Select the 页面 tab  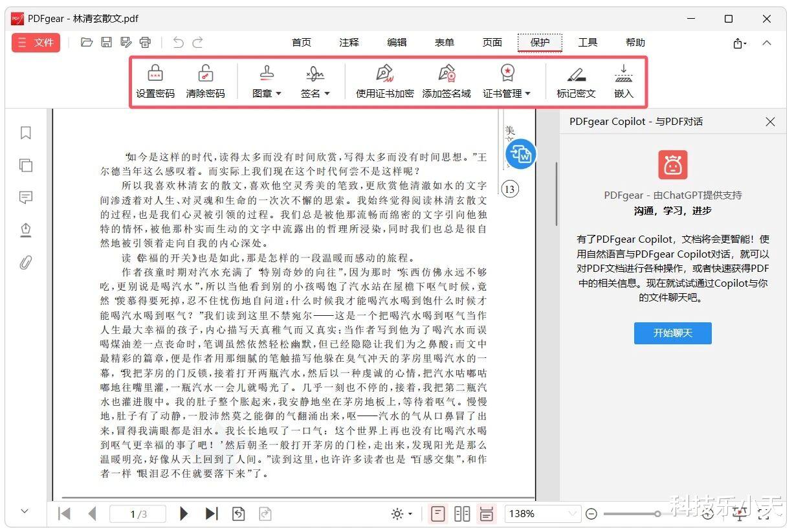point(492,43)
